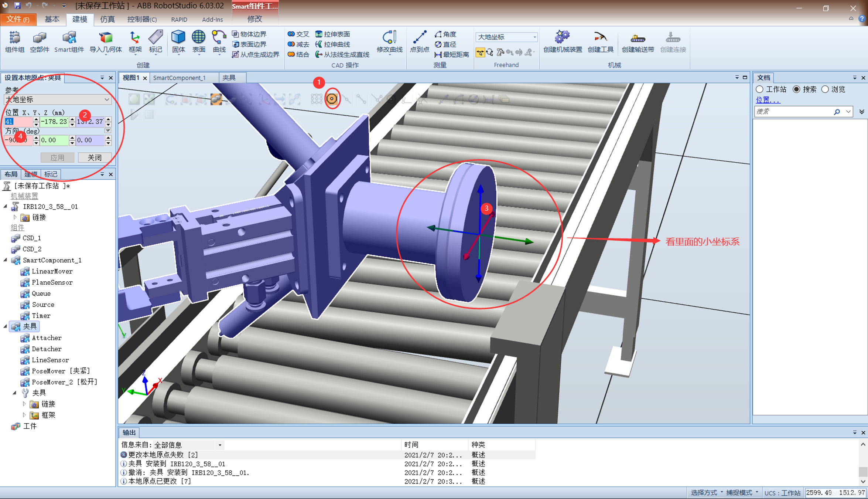This screenshot has width=868, height=499.
Task: Click the 位置... link in document panel
Action: pos(768,100)
